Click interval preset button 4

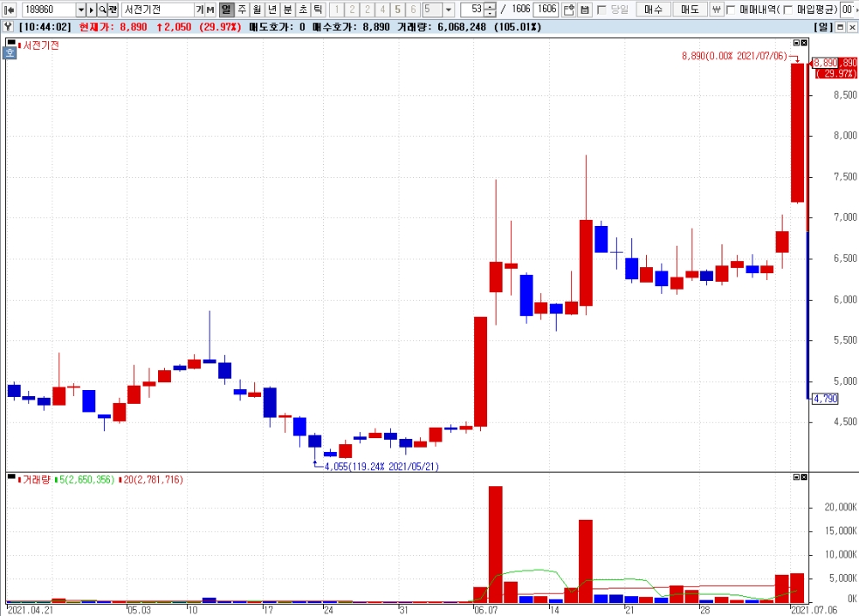click(x=382, y=9)
